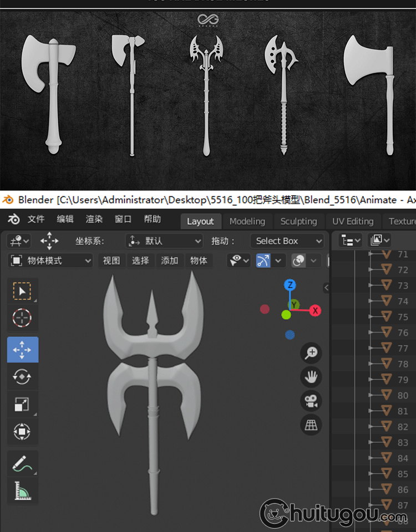
Task: Click the 添加 header button
Action: pyautogui.click(x=169, y=260)
